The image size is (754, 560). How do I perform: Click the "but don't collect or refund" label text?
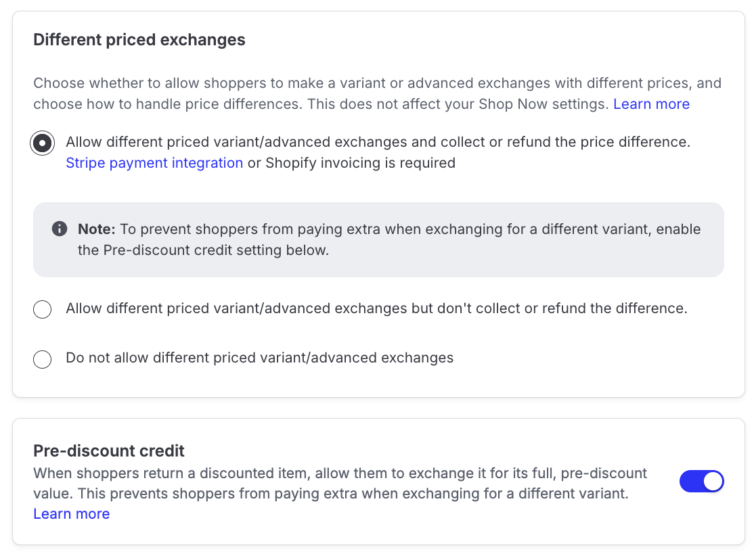pos(376,308)
